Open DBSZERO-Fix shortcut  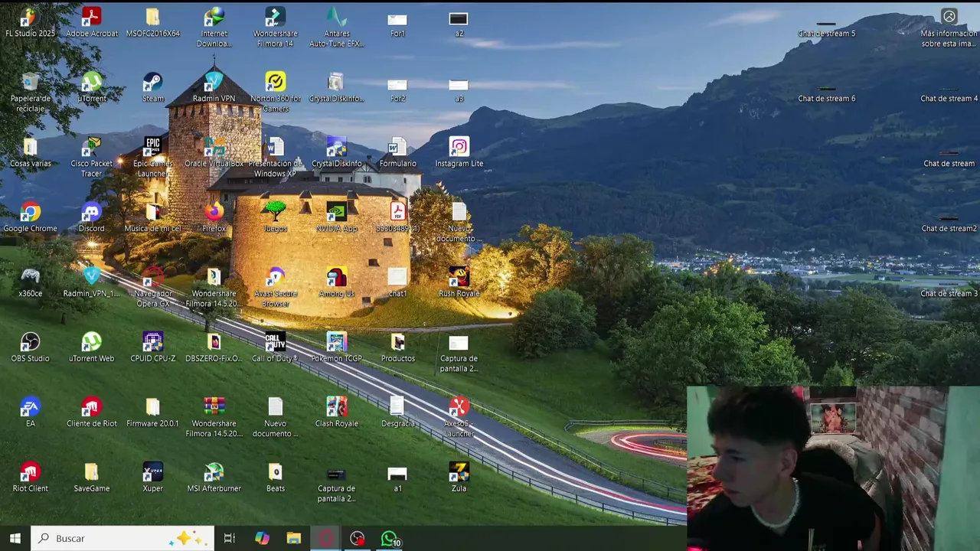pyautogui.click(x=214, y=342)
